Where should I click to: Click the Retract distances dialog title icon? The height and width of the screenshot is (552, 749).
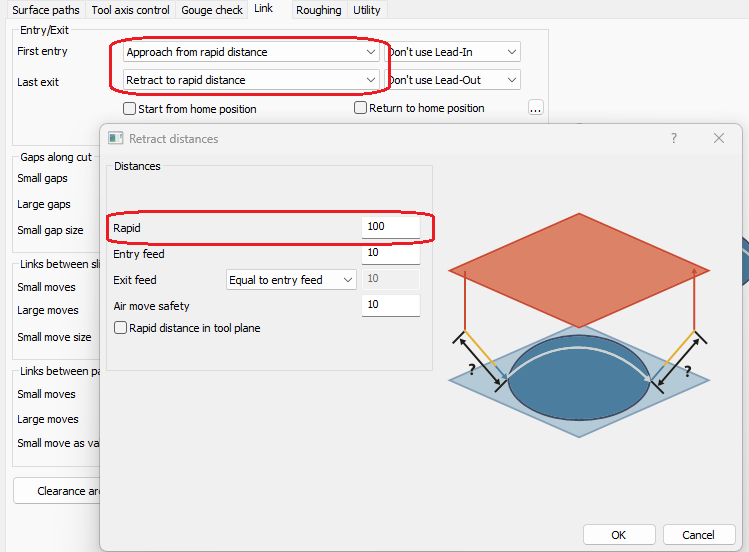point(116,138)
